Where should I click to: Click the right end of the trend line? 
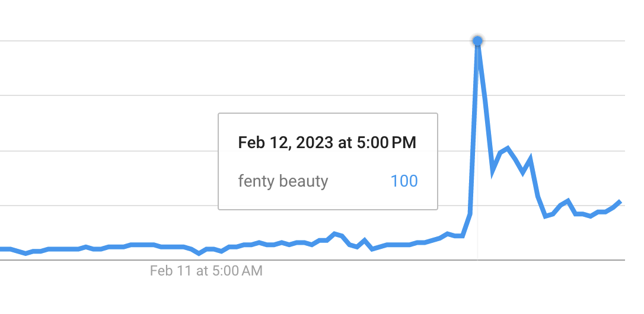click(620, 202)
